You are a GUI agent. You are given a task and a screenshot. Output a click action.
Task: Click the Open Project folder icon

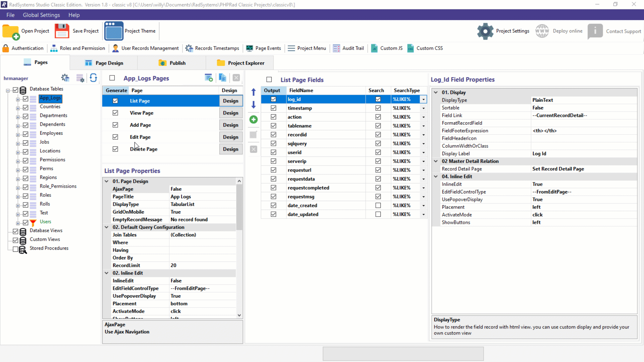pos(11,32)
